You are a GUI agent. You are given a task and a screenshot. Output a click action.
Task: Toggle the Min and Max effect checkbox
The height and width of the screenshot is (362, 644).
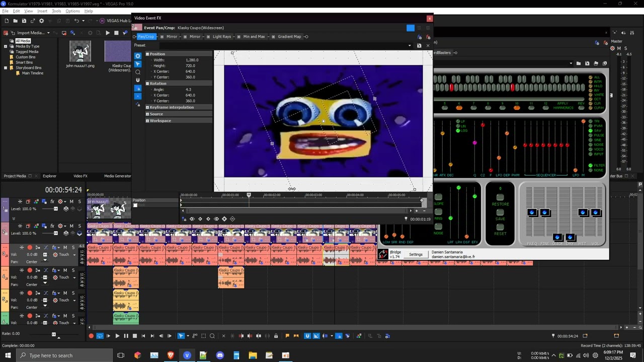coord(239,37)
